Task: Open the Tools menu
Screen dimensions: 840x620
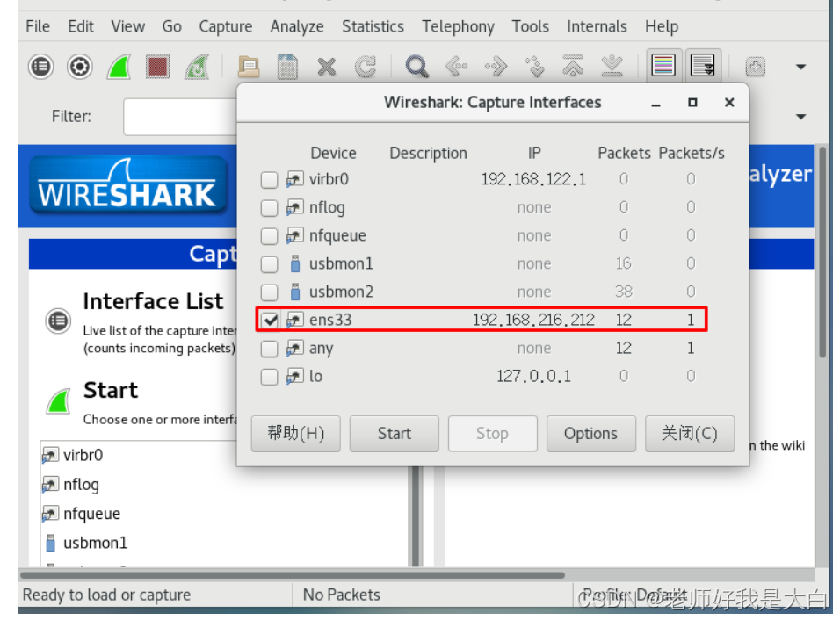Action: [x=531, y=26]
